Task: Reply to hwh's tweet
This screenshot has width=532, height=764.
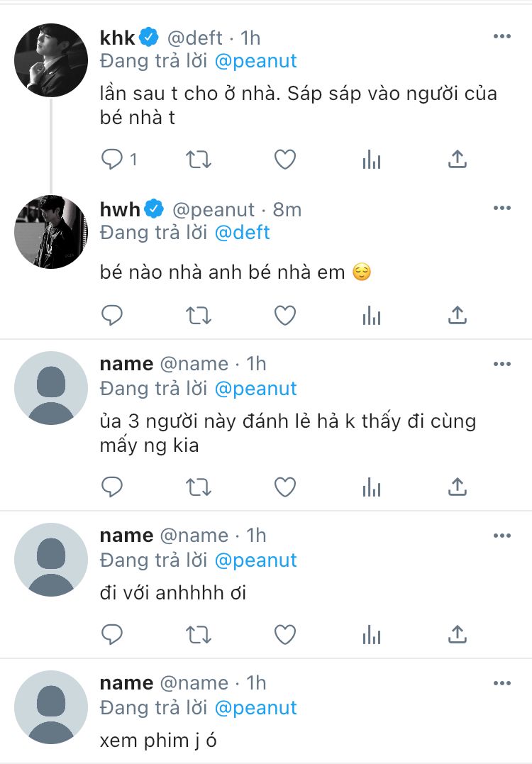Action: pos(113,315)
